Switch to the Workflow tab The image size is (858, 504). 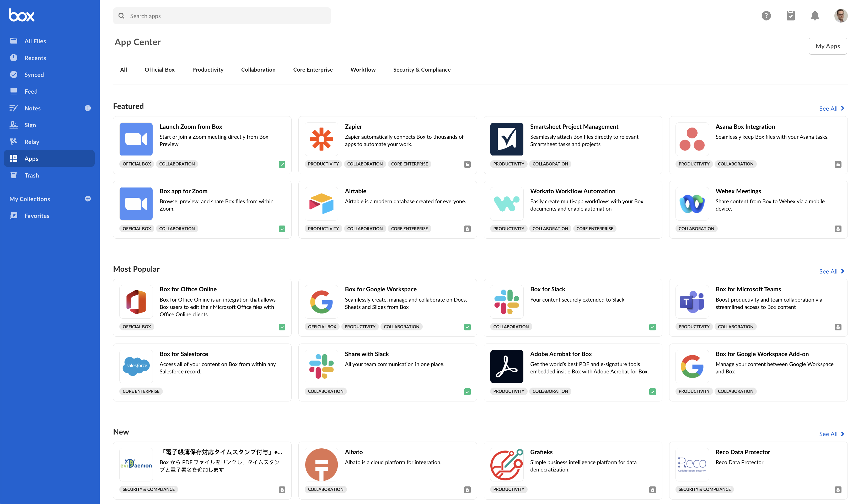point(363,69)
